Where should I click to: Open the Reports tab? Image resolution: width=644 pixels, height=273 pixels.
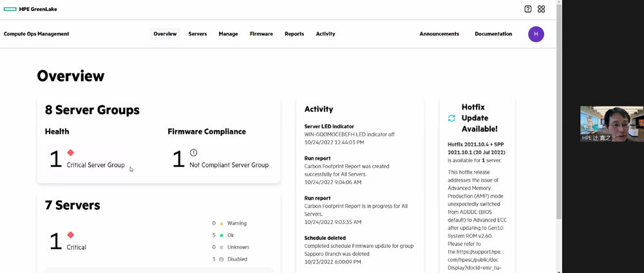click(294, 34)
